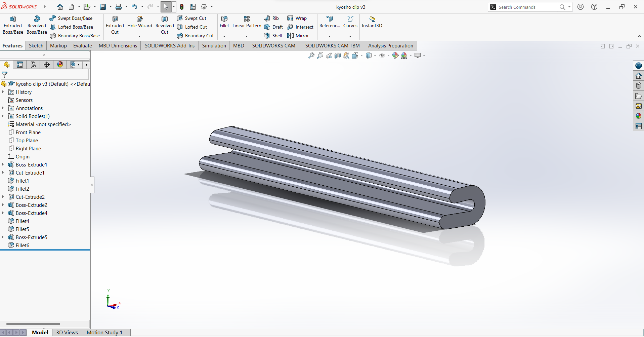Select the Boundary Cut command
This screenshot has height=337, width=644.
point(196,36)
